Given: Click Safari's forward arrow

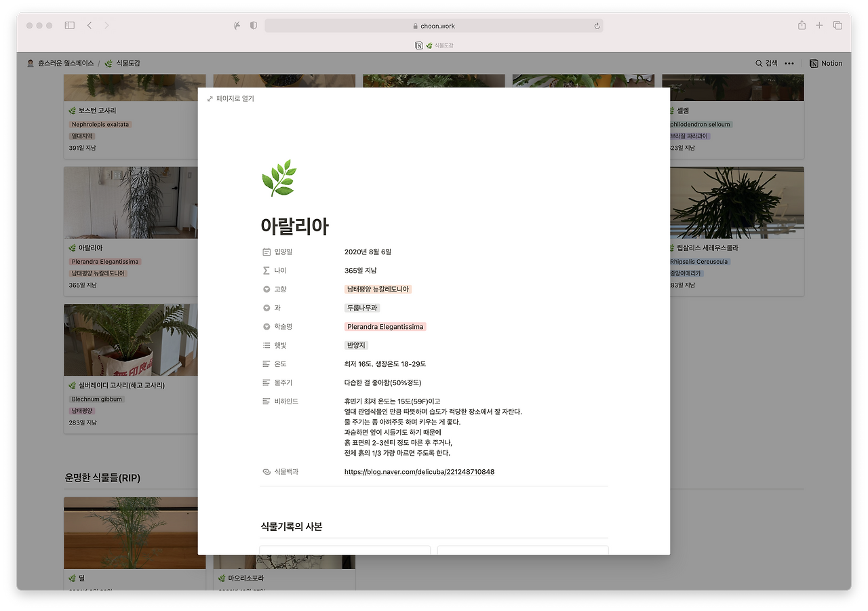Looking at the screenshot, I should click(x=106, y=25).
